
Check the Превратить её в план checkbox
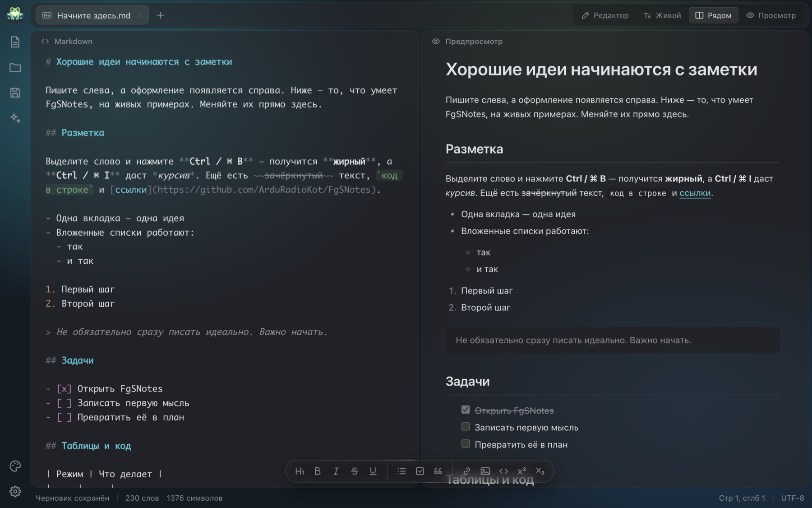pyautogui.click(x=466, y=444)
